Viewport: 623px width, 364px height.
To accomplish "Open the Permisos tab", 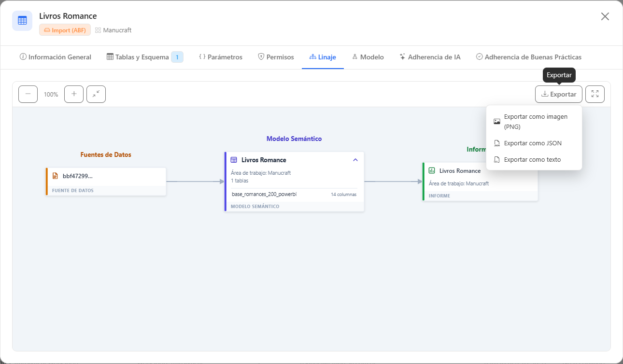I will tap(276, 57).
